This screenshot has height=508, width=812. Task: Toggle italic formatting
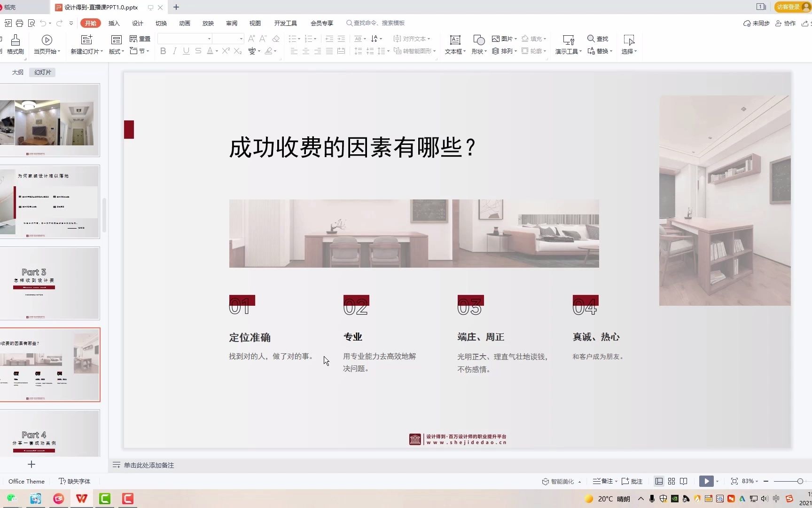click(x=174, y=51)
